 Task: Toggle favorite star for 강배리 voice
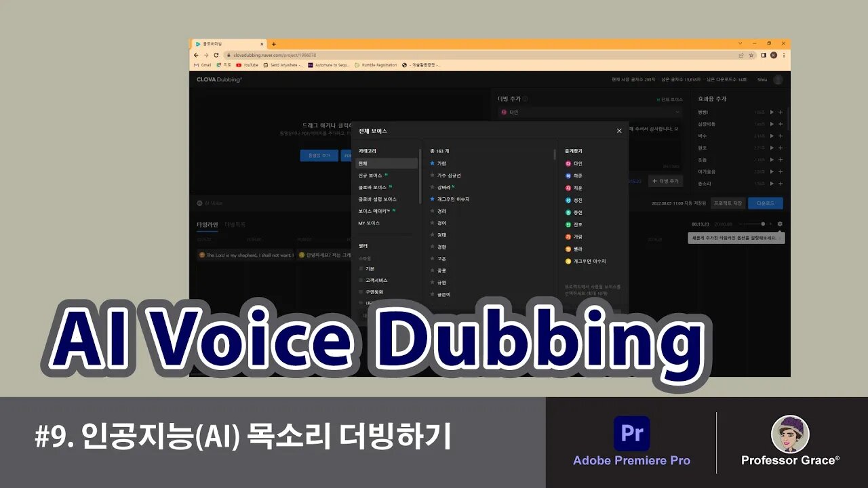point(432,187)
